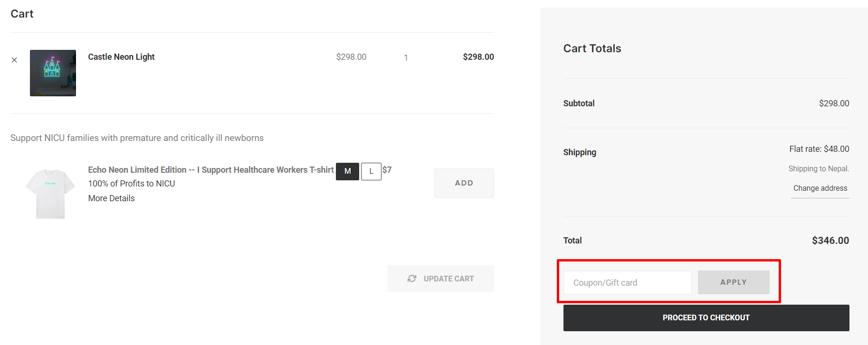868x345 pixels.
Task: Click More Details under the T-shirt
Action: click(111, 198)
